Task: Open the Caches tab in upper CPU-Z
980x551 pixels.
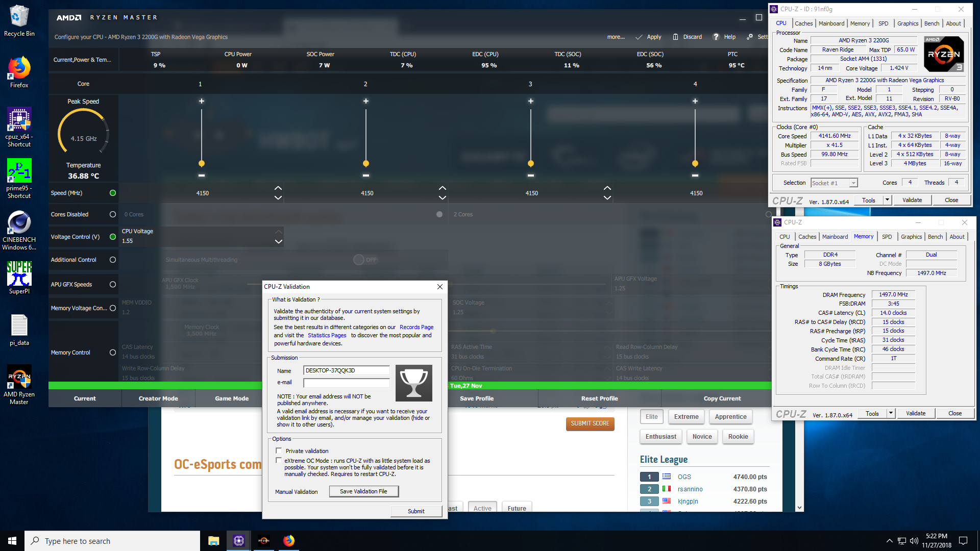Action: [x=803, y=23]
